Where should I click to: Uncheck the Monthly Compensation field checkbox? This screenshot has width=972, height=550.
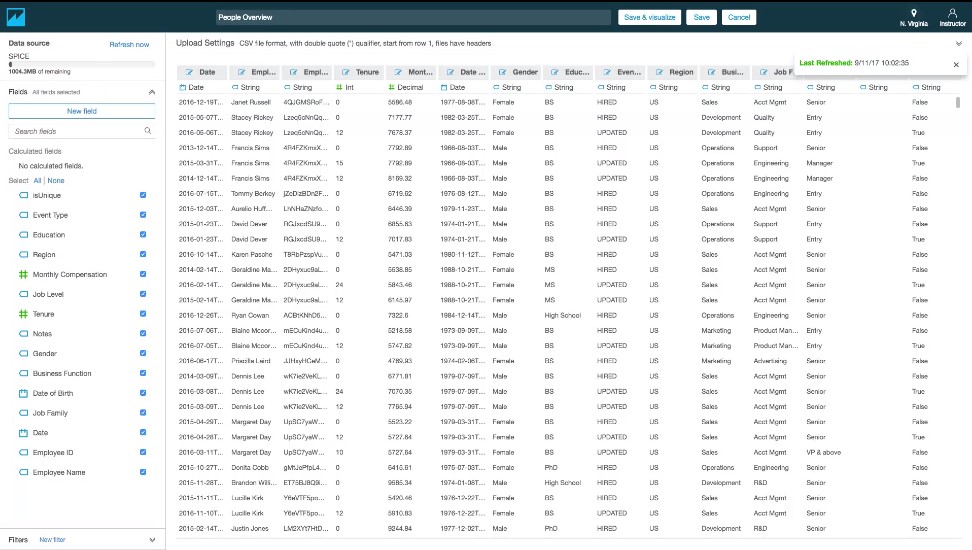coord(143,274)
